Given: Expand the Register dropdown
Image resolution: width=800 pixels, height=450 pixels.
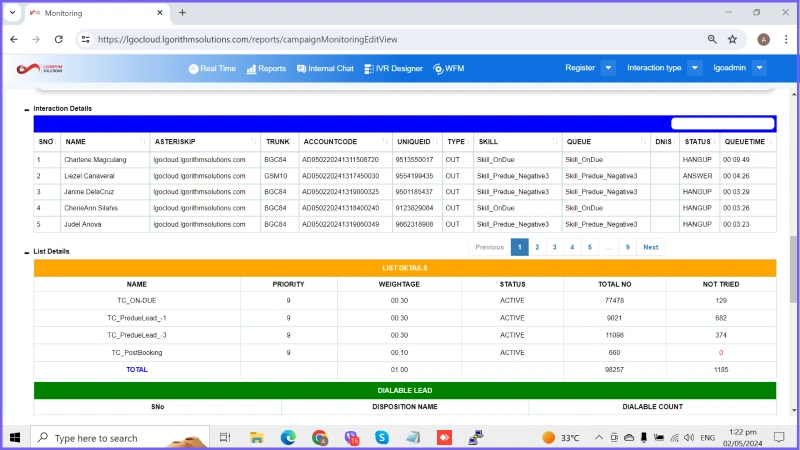Looking at the screenshot, I should [608, 68].
